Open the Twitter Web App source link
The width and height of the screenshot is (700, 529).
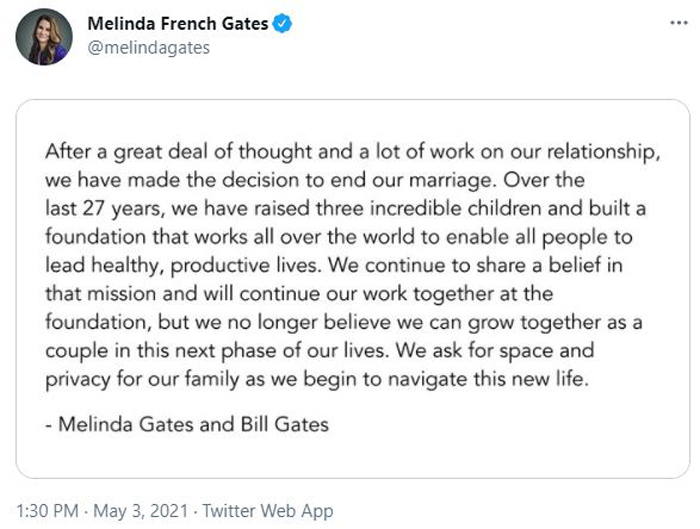click(x=268, y=511)
